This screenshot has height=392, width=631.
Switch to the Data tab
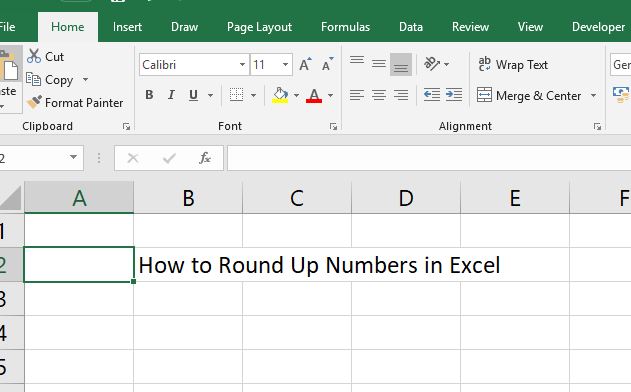(x=411, y=27)
